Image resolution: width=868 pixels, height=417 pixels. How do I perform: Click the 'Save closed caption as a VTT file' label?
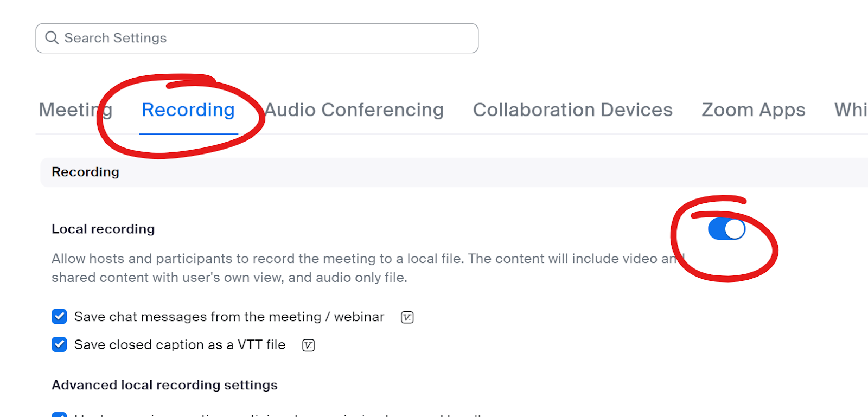pyautogui.click(x=180, y=345)
